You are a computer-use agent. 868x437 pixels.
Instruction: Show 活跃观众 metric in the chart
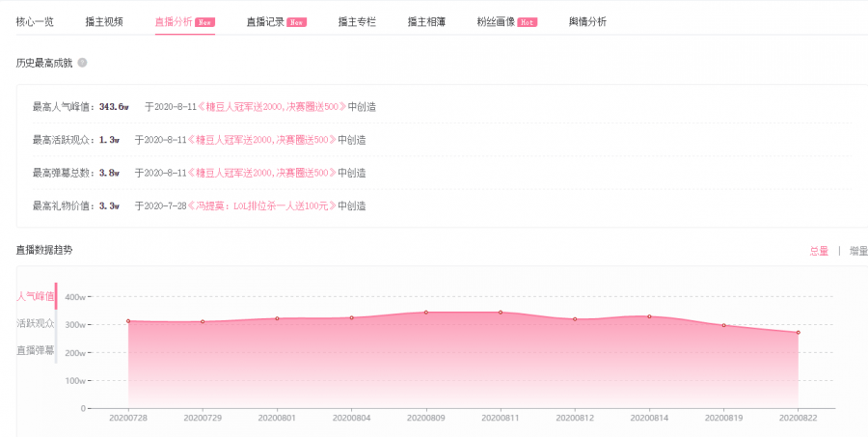click(35, 323)
